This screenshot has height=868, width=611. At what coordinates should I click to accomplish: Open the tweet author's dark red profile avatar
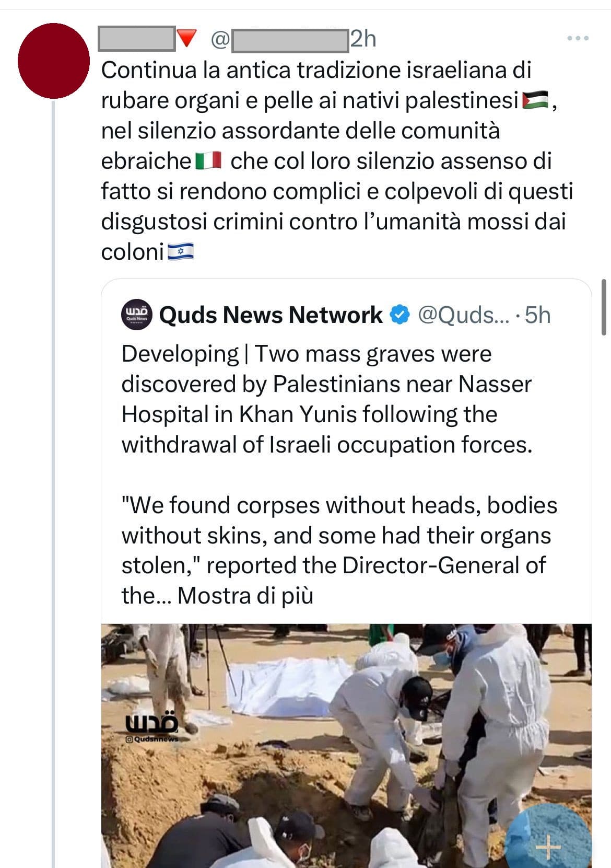53,61
